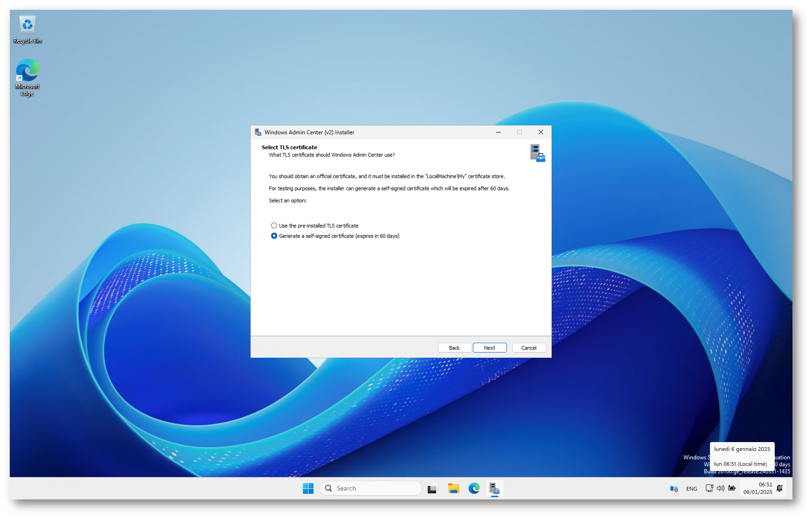Click the blue tray icon left of ENG

pyautogui.click(x=674, y=489)
